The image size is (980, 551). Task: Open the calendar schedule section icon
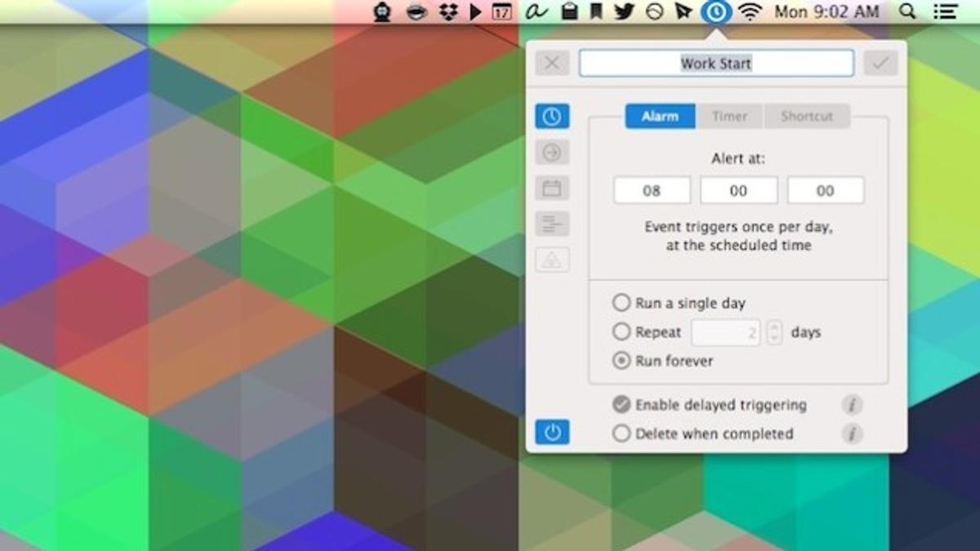(x=552, y=188)
